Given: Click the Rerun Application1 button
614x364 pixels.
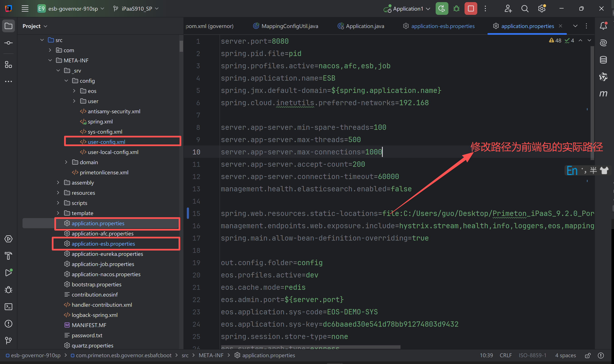Looking at the screenshot, I should [x=441, y=9].
